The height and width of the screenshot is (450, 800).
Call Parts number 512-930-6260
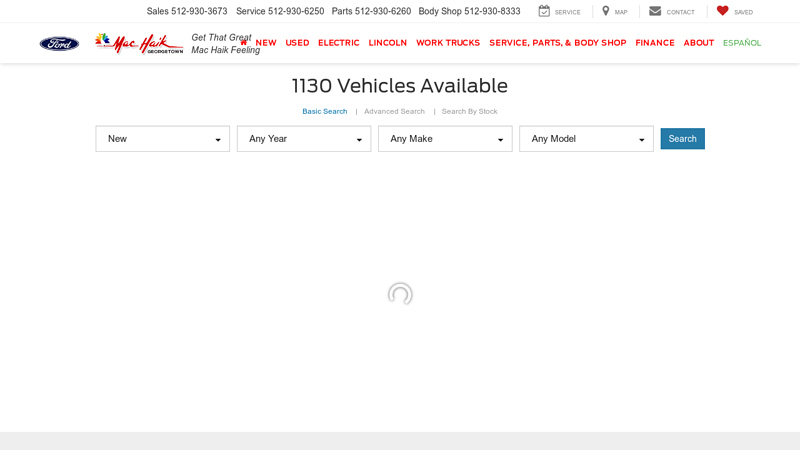[383, 11]
